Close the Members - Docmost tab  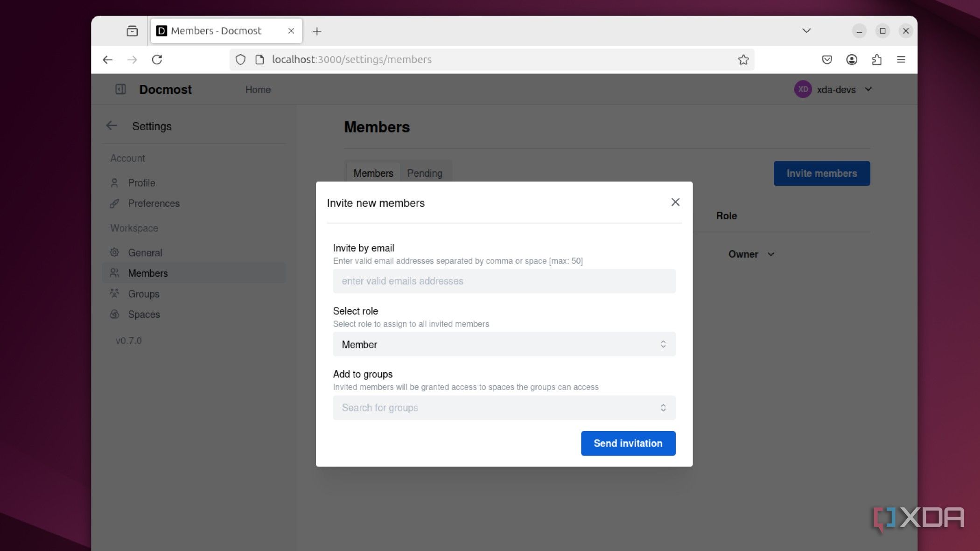tap(291, 31)
